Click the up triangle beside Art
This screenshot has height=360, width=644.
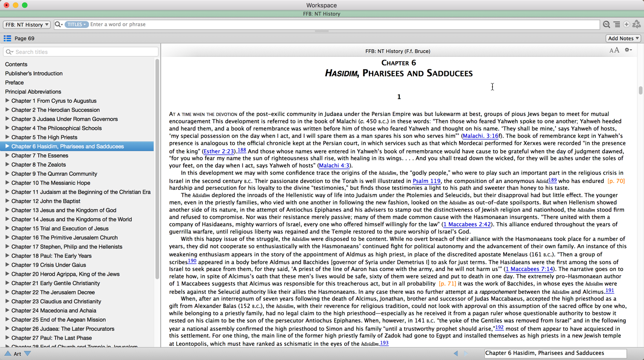[8, 354]
